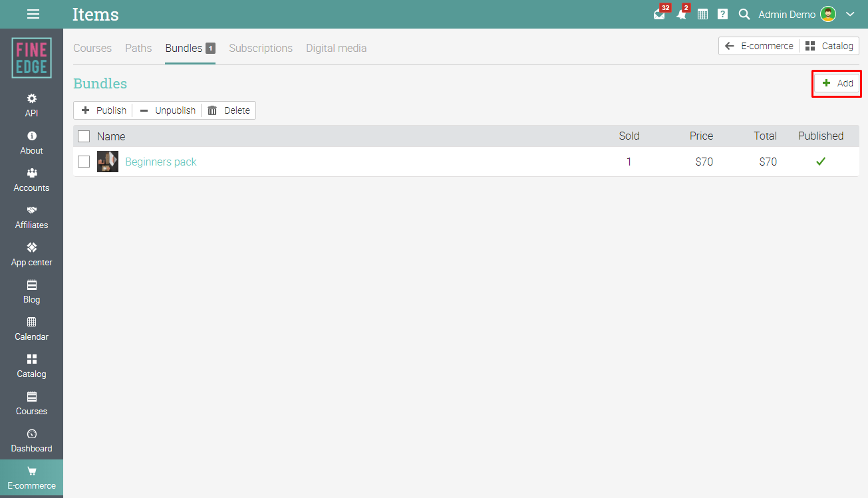The height and width of the screenshot is (498, 868).
Task: Open About in the sidebar
Action: (x=31, y=142)
